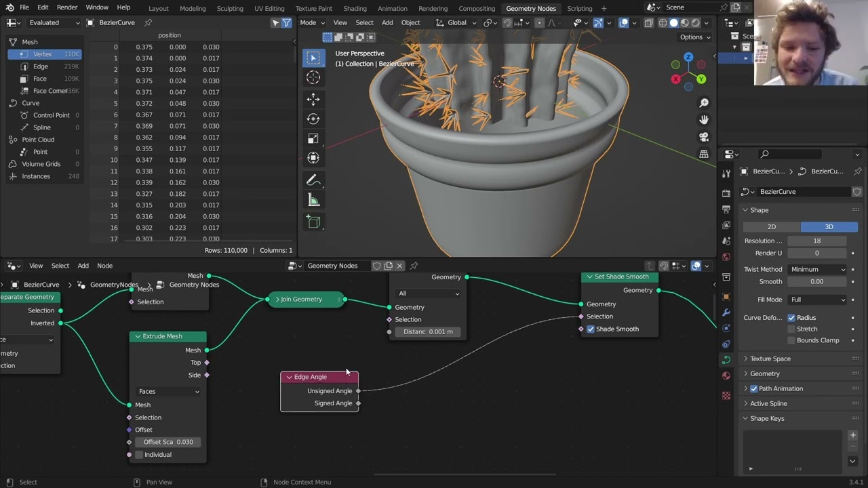This screenshot has width=868, height=488.
Task: Enable the Stretch checkbox
Action: click(x=791, y=329)
